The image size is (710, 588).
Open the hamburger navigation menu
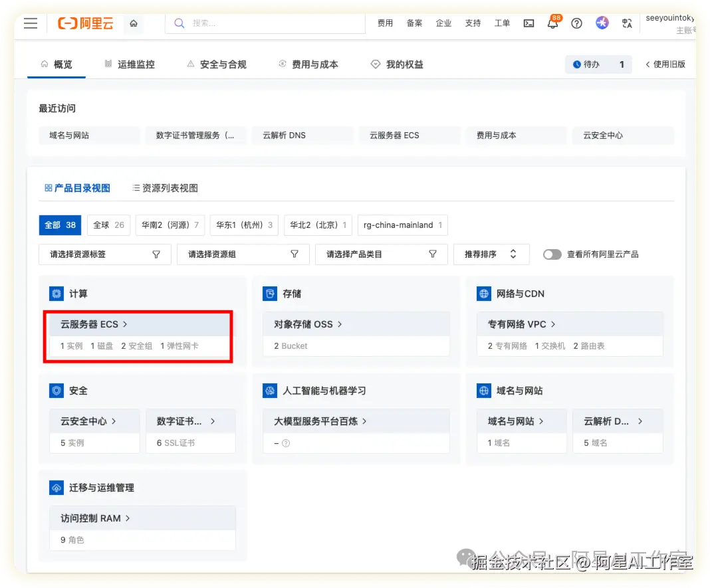tap(31, 23)
